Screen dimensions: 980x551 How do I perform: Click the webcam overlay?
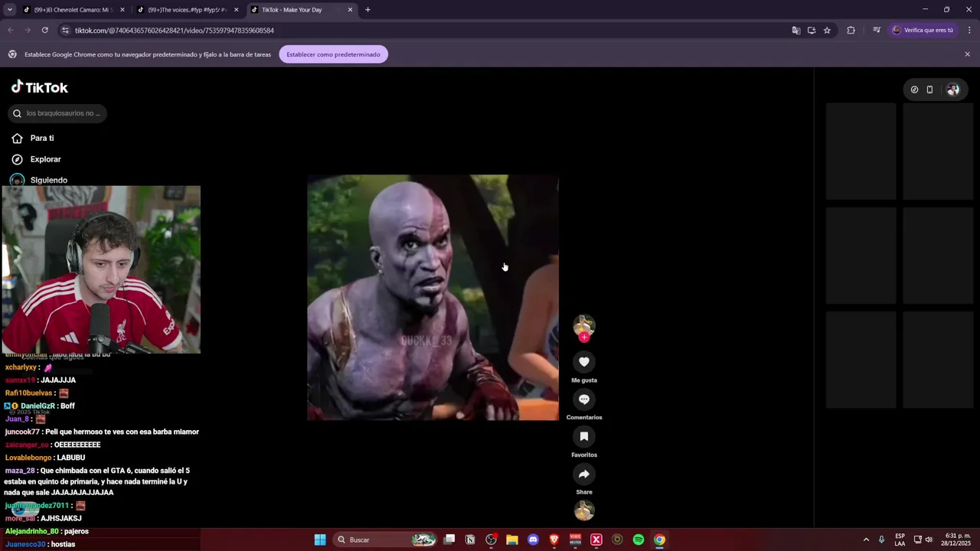click(101, 269)
